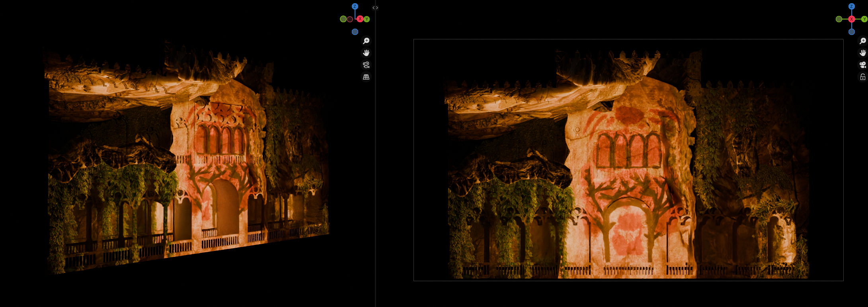Click the red X center of right viewport gizmo
868x307 pixels.
coord(851,19)
